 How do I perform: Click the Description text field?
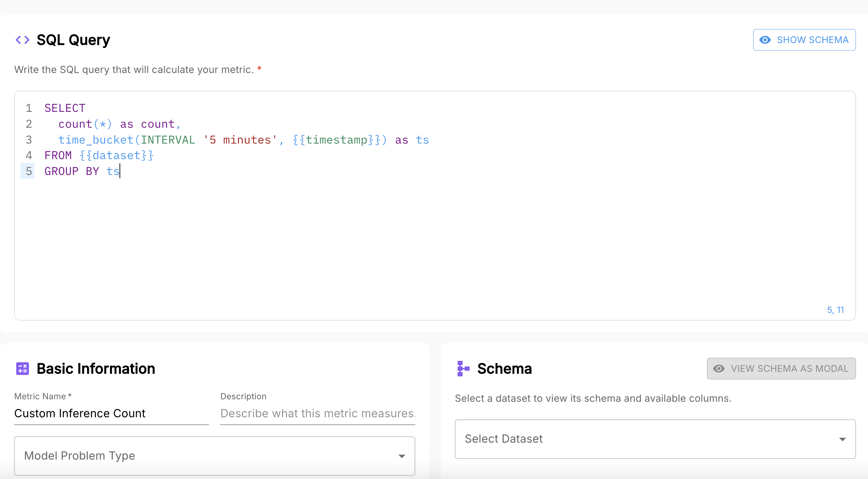tap(317, 413)
